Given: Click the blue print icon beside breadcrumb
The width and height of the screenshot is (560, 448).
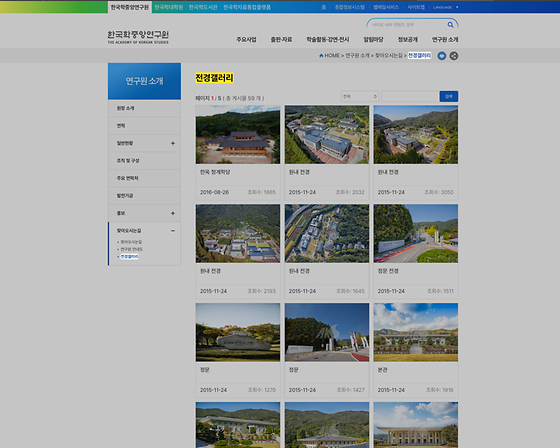Looking at the screenshot, I should click(x=442, y=56).
